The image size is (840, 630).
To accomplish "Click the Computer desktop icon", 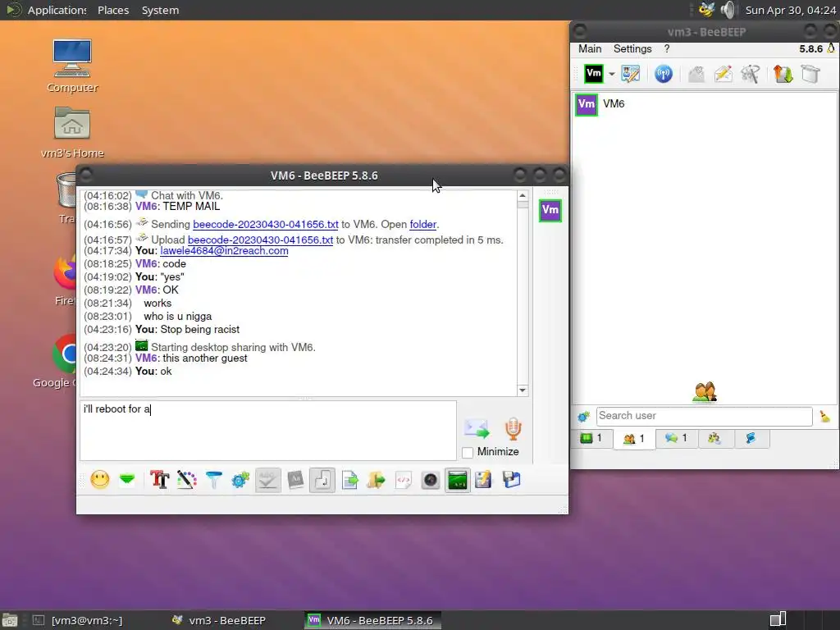I will 72,66.
